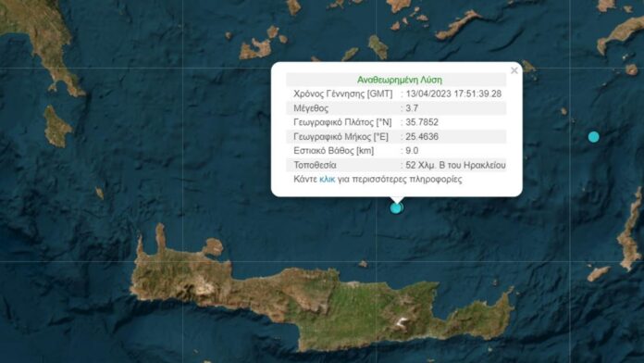Select the earthquake marker north of Heraklion
The height and width of the screenshot is (363, 644).
tap(396, 208)
